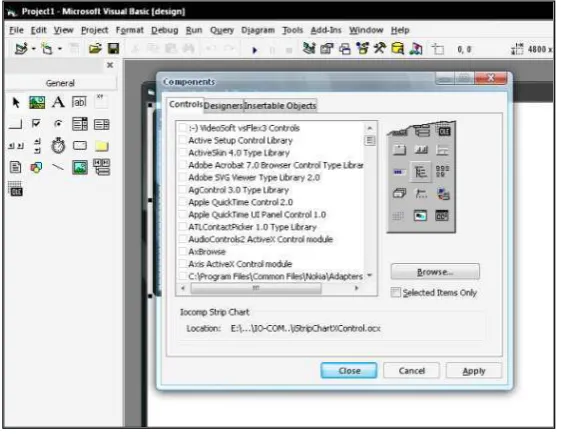561x434 pixels.
Task: Click the vertical scrollbar thumb in the list
Action: click(370, 140)
